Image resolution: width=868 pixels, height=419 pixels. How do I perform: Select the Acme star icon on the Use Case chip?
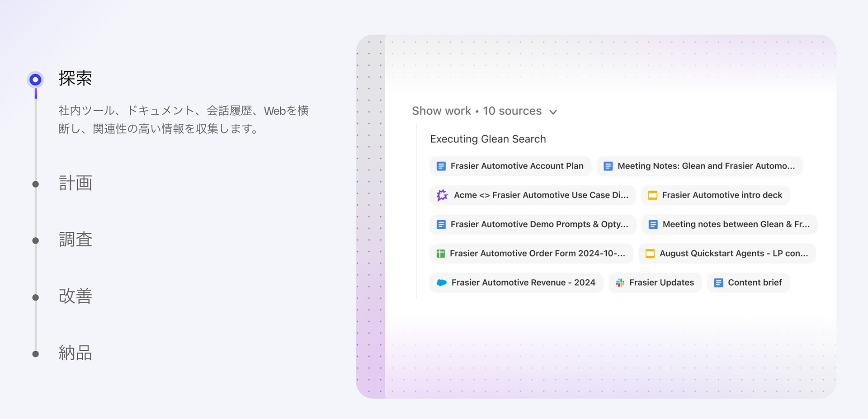(442, 195)
